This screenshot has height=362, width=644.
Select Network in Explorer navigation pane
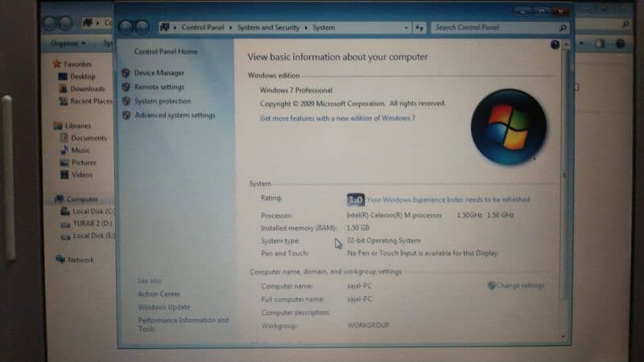[81, 260]
